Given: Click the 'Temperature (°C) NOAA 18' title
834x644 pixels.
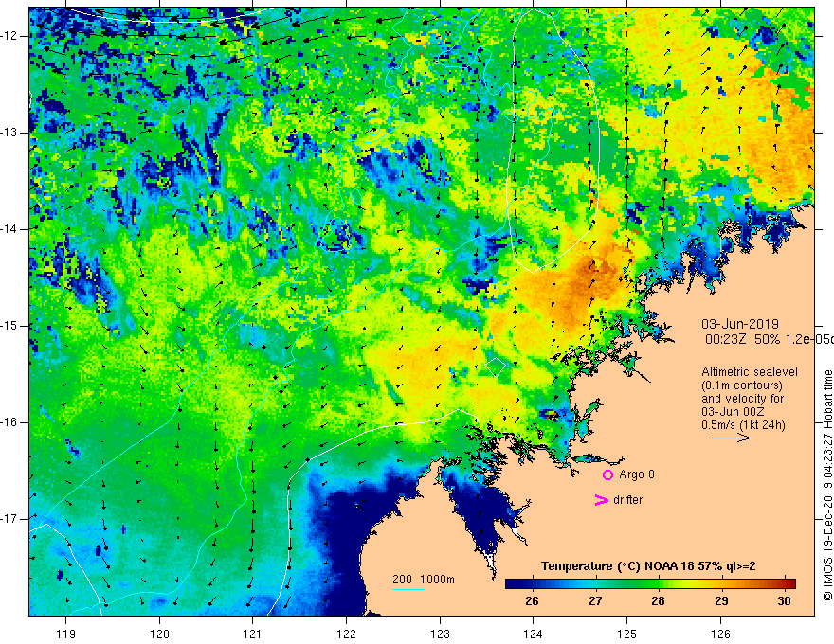Looking at the screenshot, I should (619, 566).
